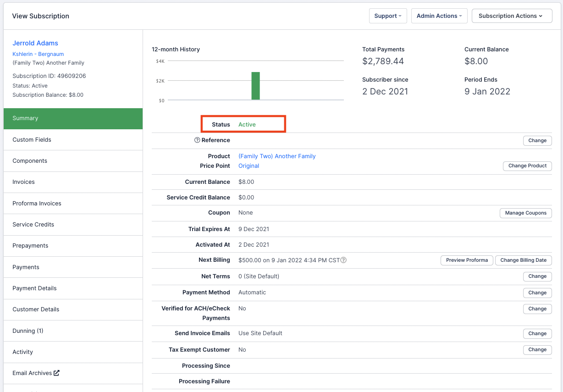Click the help icon after Next Billing time
The image size is (563, 392).
[x=343, y=260]
